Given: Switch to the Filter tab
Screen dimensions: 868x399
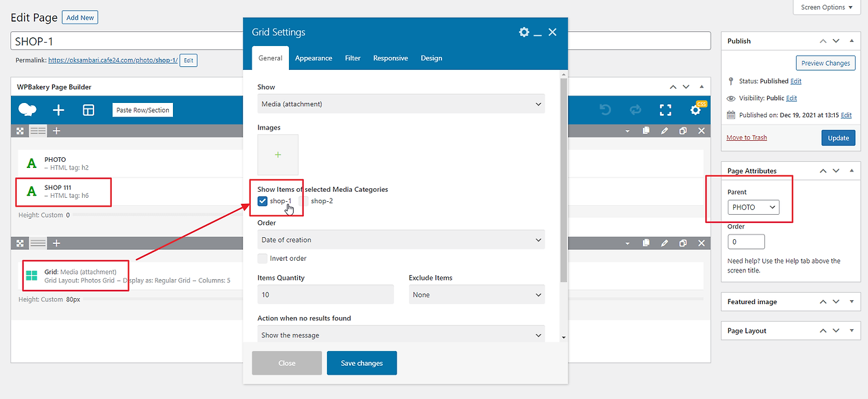Looking at the screenshot, I should coord(353,58).
